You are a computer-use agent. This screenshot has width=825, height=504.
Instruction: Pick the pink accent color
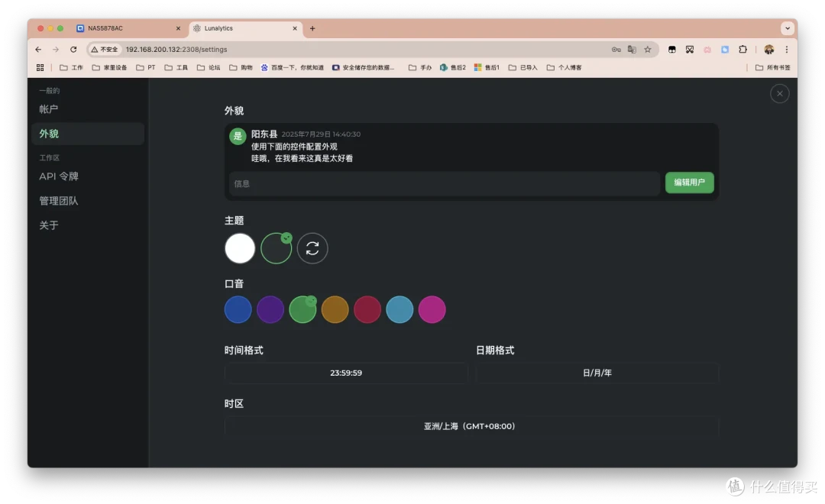tap(432, 309)
